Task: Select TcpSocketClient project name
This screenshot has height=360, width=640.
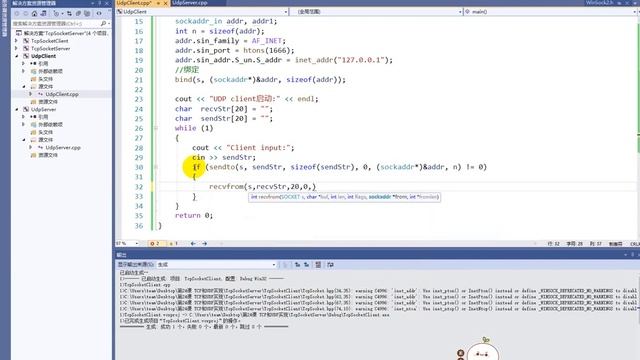Action: [x=49, y=41]
